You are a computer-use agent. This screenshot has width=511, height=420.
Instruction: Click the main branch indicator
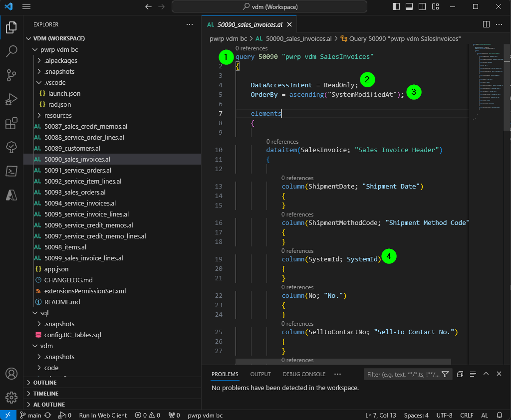(x=30, y=415)
